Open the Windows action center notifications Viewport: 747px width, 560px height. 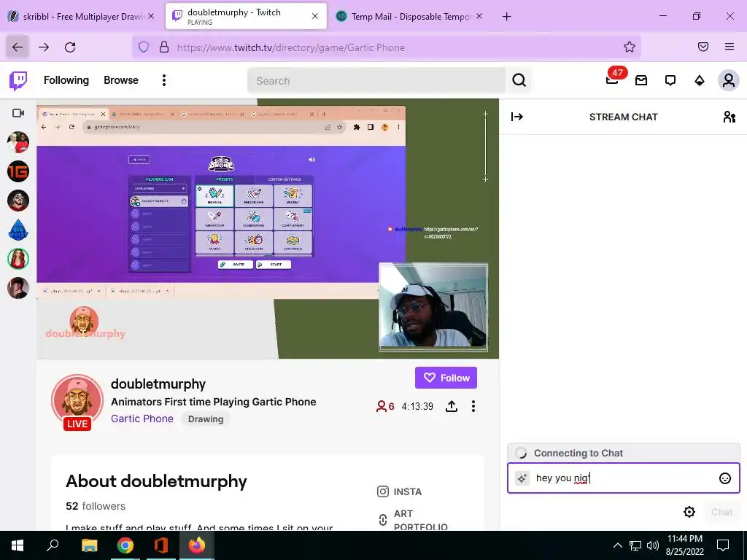coord(723,545)
